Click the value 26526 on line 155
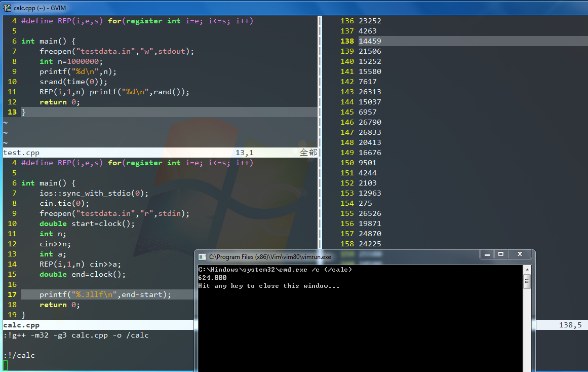The image size is (588, 372). (x=370, y=213)
